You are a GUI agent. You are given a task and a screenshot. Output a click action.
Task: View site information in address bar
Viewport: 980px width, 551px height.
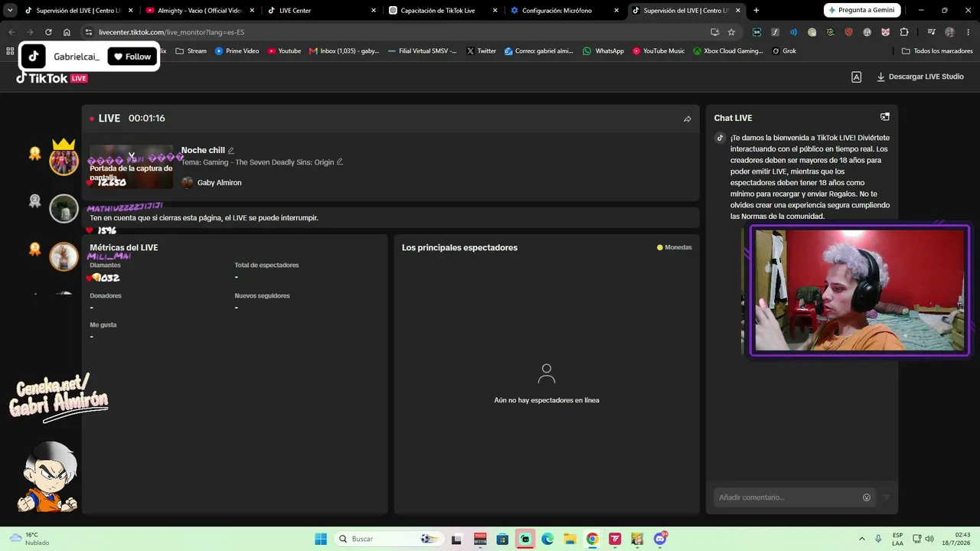[89, 32]
